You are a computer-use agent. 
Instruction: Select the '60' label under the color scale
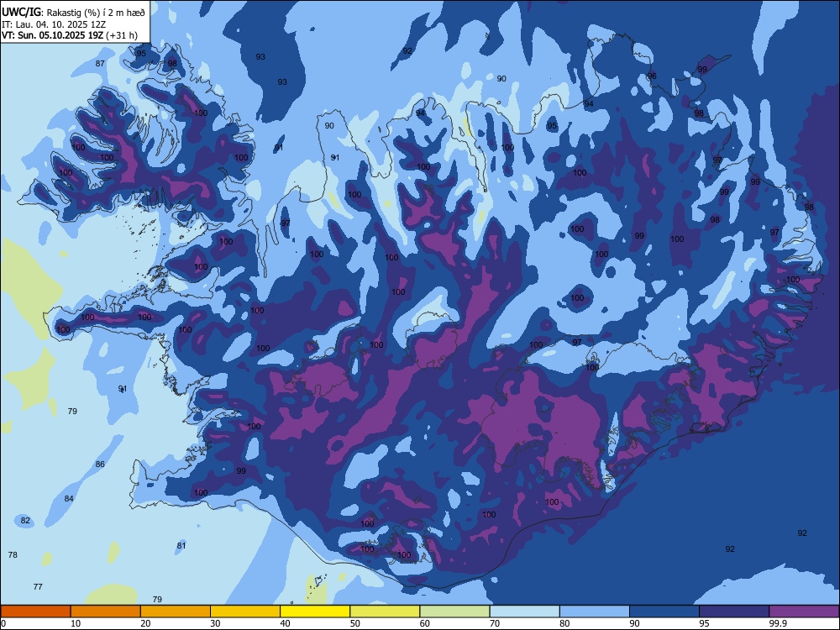(425, 623)
